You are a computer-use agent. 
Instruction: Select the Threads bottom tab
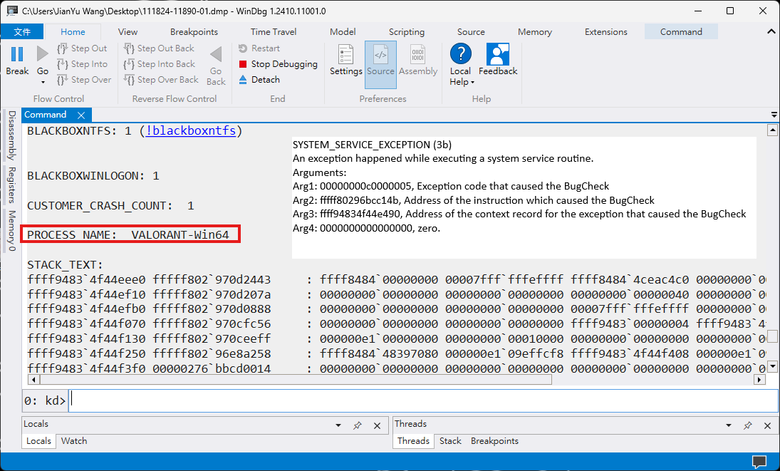(413, 441)
